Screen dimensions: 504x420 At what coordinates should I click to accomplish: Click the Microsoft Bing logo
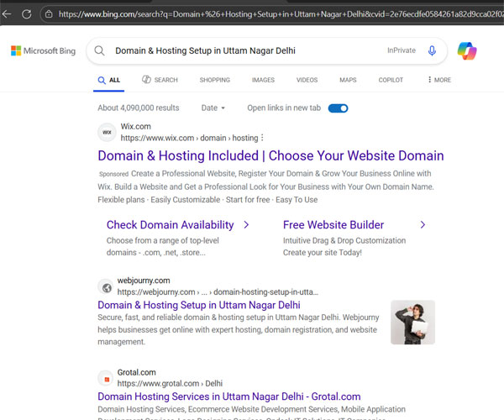click(x=43, y=51)
